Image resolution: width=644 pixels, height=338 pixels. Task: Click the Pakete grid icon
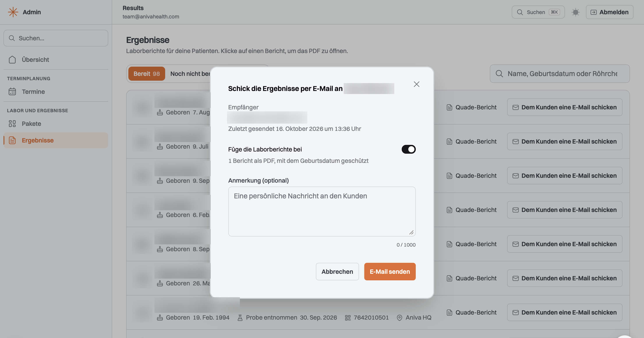[12, 124]
